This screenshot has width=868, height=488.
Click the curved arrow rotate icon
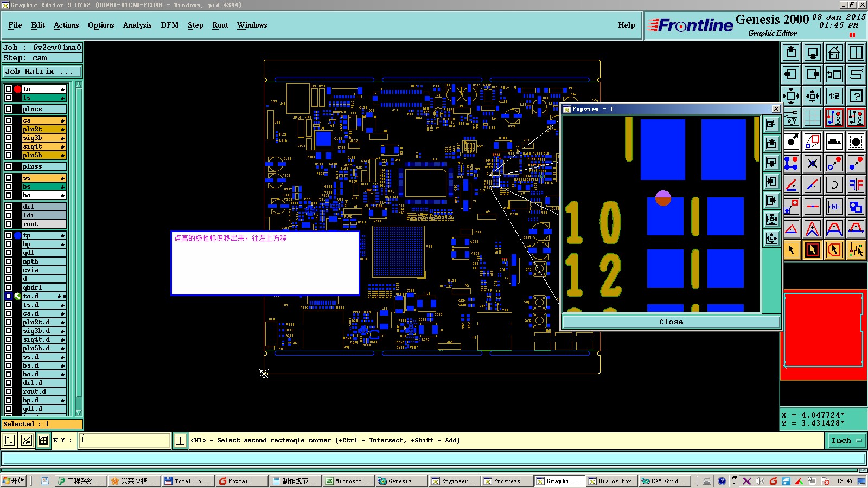pos(834,185)
